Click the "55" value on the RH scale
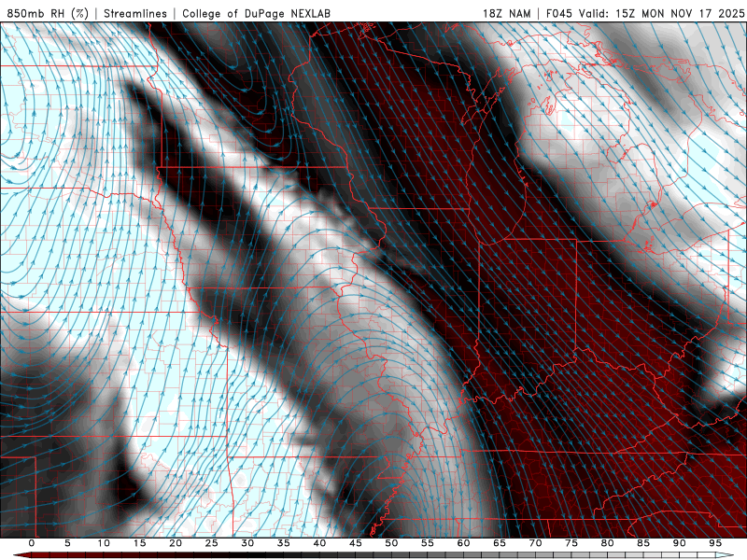This screenshot has width=747, height=560. tap(428, 543)
